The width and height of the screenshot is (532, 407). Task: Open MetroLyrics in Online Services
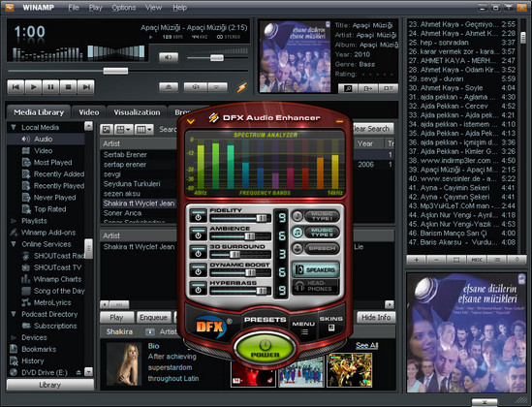(x=52, y=302)
